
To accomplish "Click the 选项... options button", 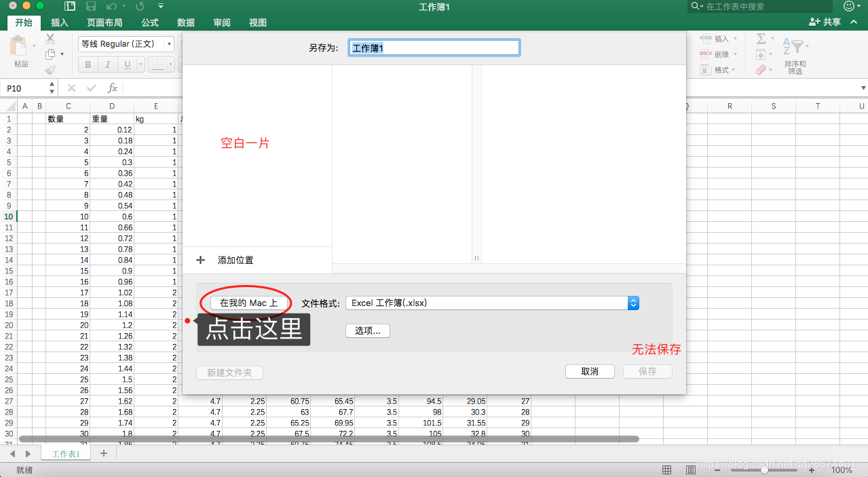I will click(367, 330).
